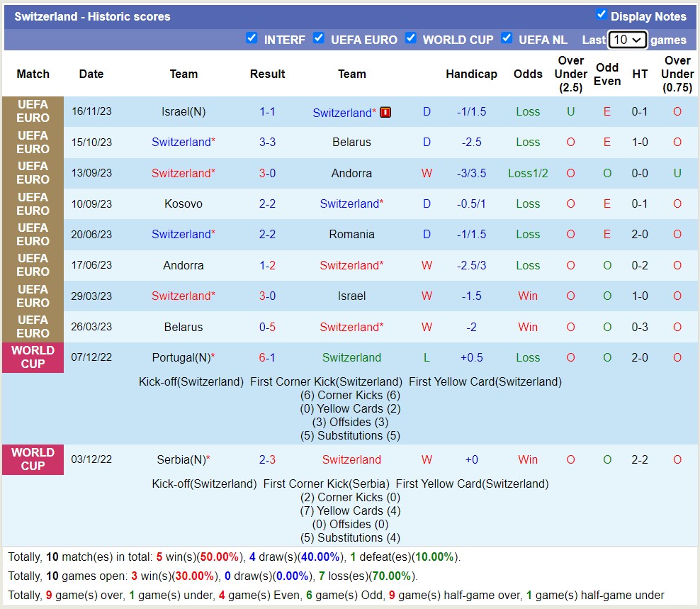Open the Last games count dropdown
Viewport: 700px width, 609px height.
628,40
